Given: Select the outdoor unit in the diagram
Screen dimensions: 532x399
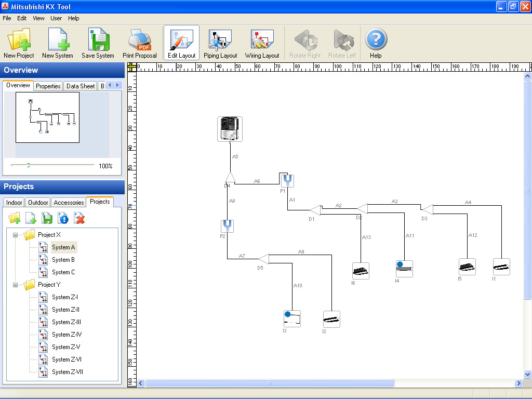Looking at the screenshot, I should coord(230,129).
